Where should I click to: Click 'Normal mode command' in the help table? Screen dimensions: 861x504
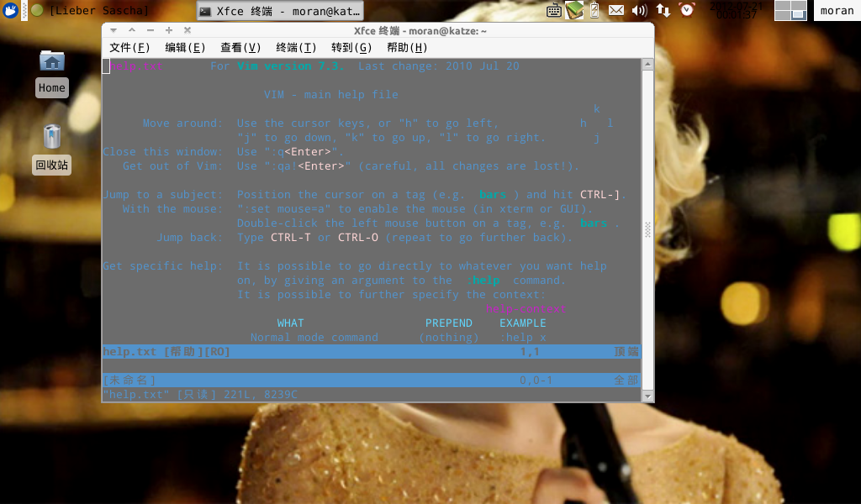point(314,338)
